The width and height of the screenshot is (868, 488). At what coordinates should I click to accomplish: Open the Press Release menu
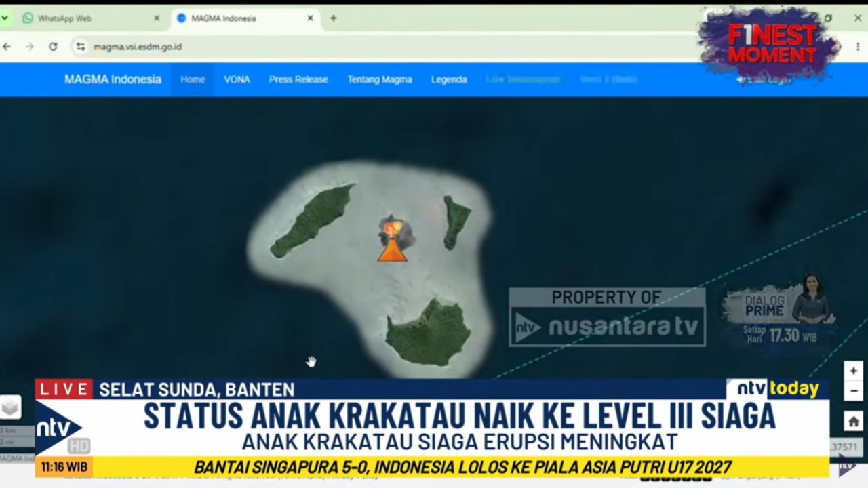point(298,79)
